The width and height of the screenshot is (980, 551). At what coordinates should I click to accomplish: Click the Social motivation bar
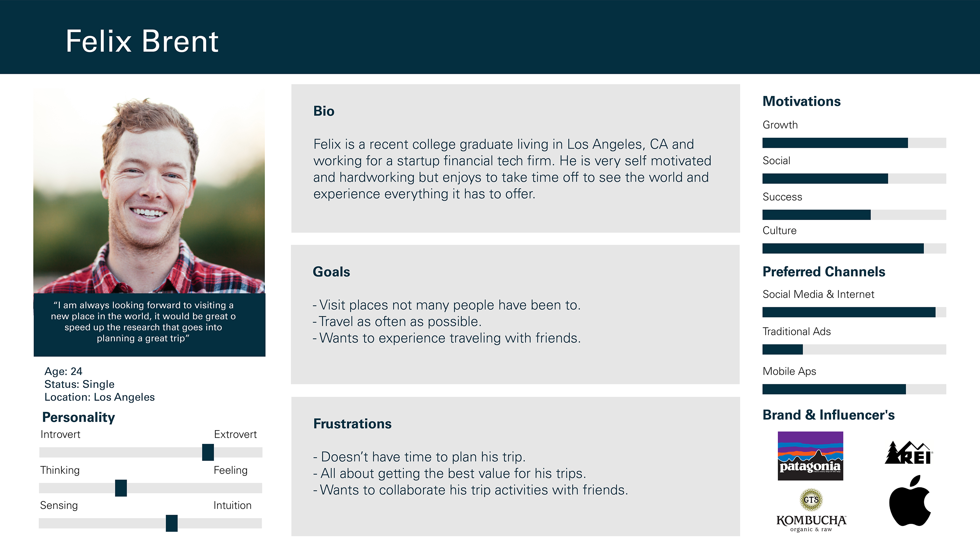coord(854,178)
